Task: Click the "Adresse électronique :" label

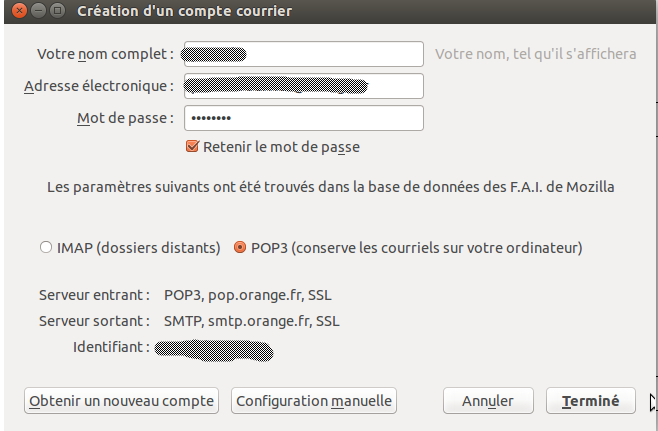Action: tap(99, 86)
